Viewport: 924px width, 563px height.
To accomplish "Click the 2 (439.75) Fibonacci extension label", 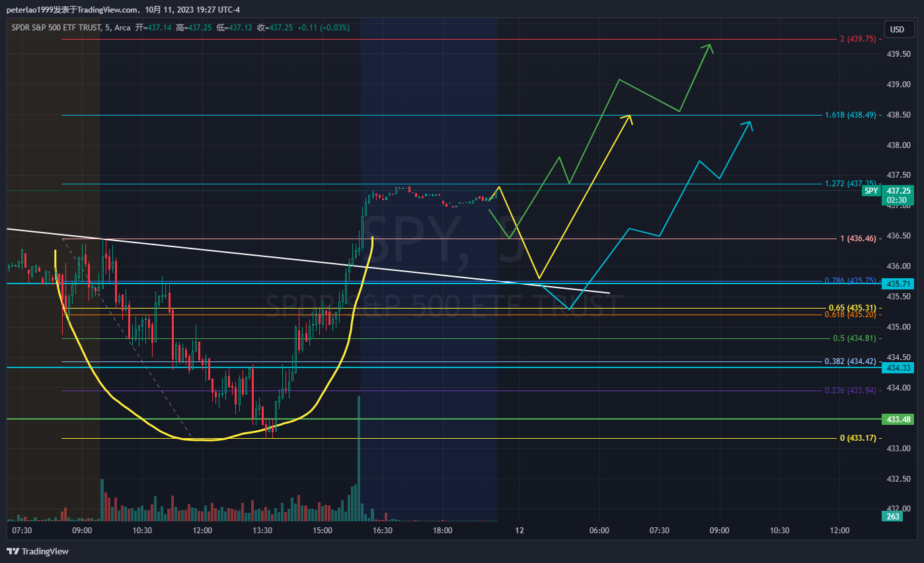I will 858,39.
